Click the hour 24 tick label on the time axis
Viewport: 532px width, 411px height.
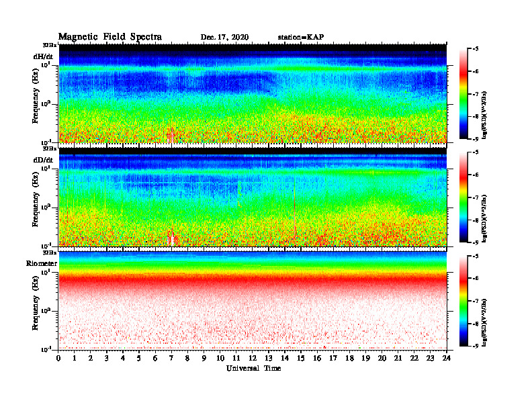click(447, 359)
